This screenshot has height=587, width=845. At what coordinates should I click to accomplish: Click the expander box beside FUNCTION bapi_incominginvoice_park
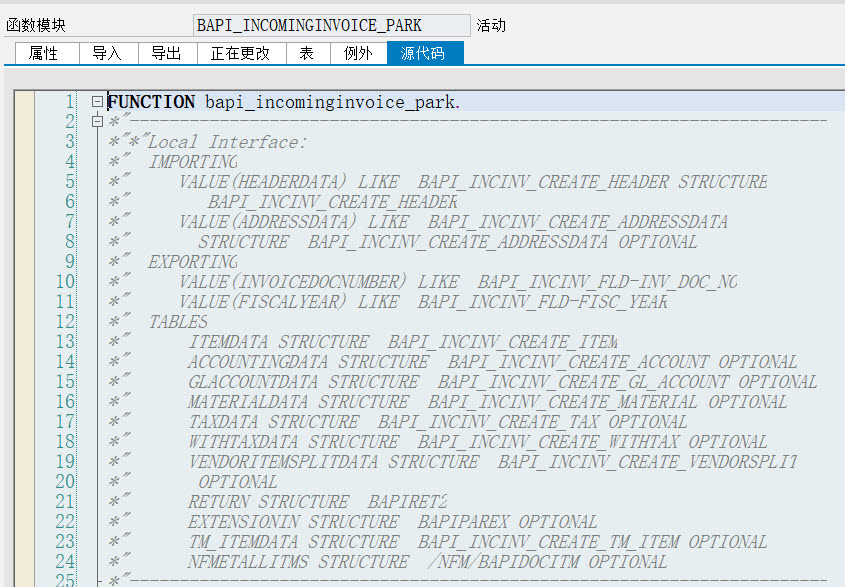[x=95, y=101]
